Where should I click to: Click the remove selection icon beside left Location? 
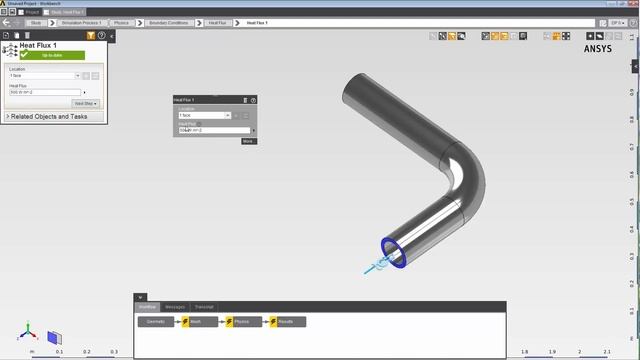[x=95, y=76]
